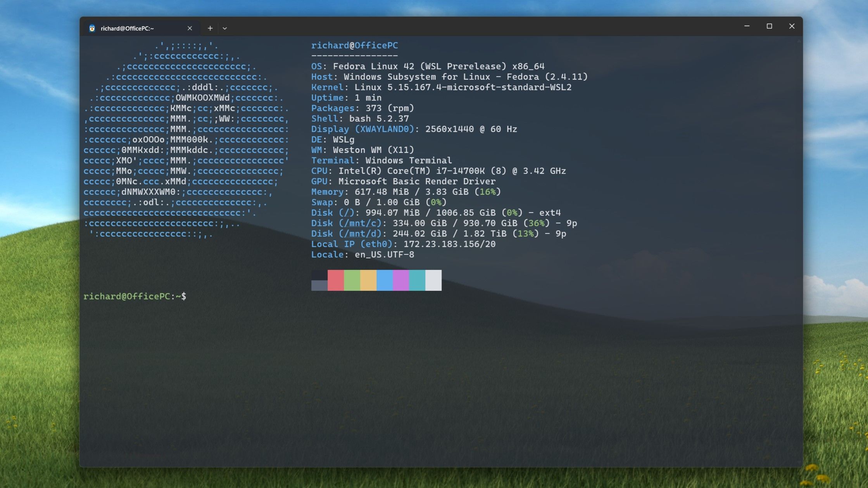
Task: Click the scrollbar up arrow
Action: [x=799, y=41]
